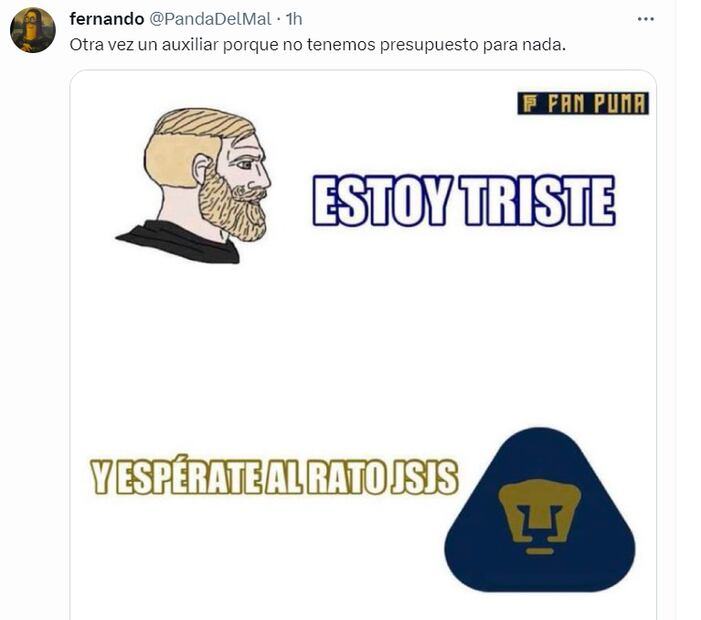Screen dimensions: 701x620
Task: Click the blank white middle of the meme
Action: tap(363, 349)
